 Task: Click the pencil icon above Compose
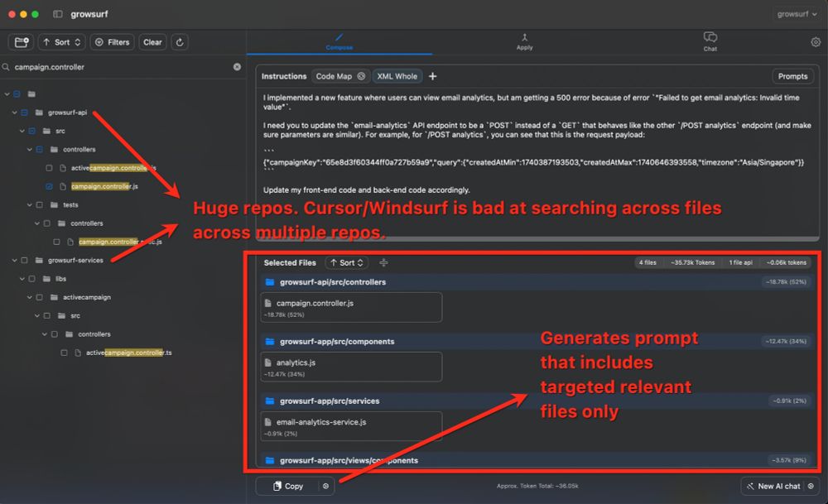(339, 37)
